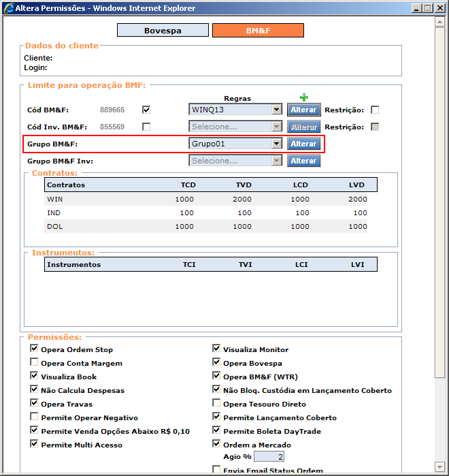Click the LVI column header
This screenshot has height=476, width=449.
coord(357,264)
